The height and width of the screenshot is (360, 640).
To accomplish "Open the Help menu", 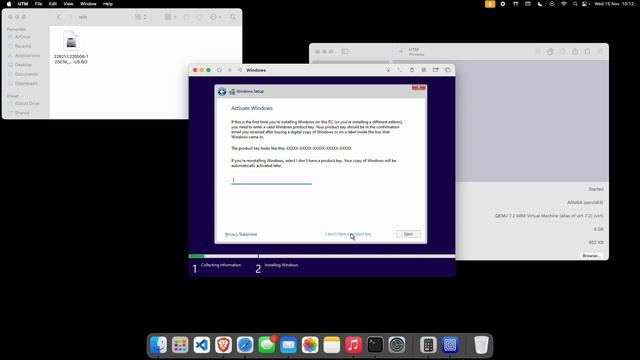I will (x=108, y=4).
